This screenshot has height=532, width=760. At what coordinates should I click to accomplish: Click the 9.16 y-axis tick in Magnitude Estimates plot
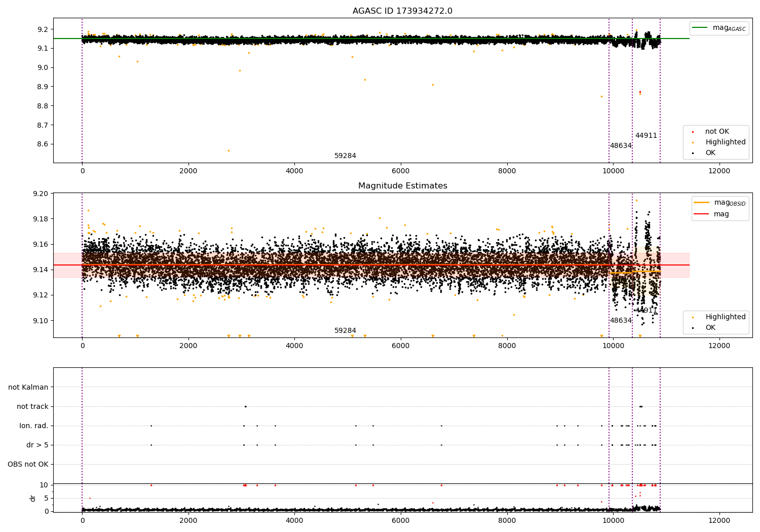pos(41,245)
